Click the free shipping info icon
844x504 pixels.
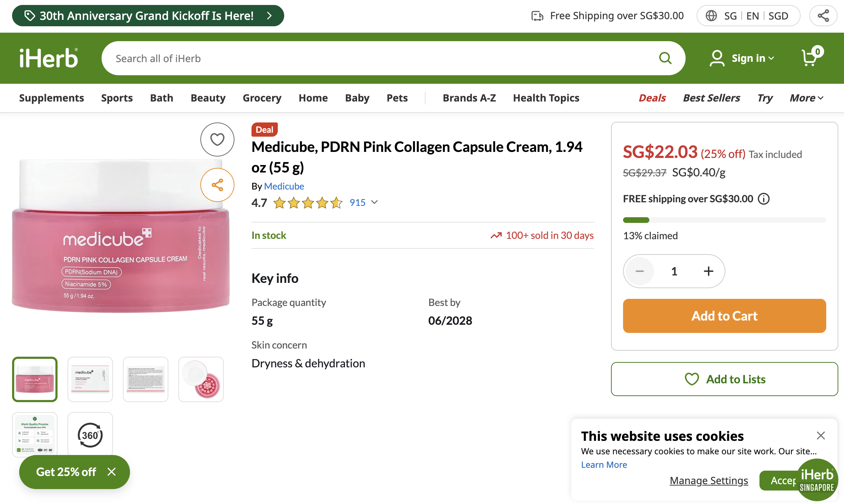click(764, 199)
